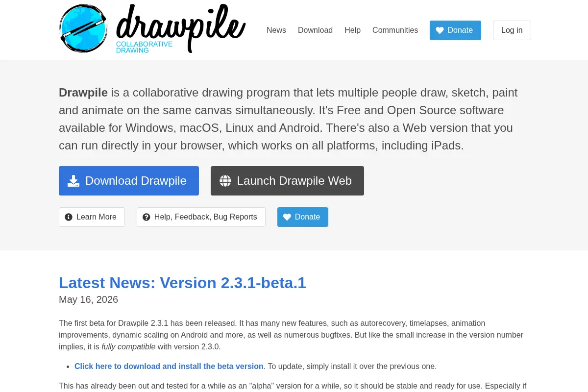This screenshot has height=392, width=588.
Task: Click the heart icon in lower Donate button
Action: (x=287, y=217)
